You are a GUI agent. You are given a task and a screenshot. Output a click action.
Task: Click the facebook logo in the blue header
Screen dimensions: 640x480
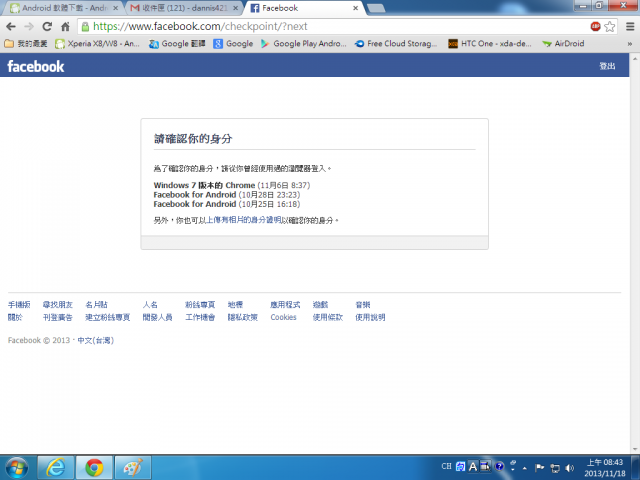[x=36, y=66]
